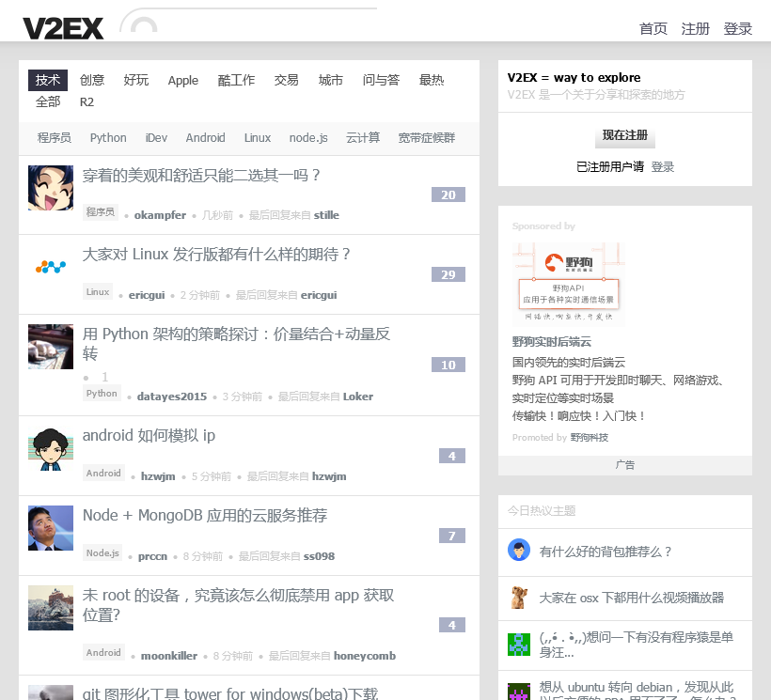771x700 pixels.
Task: Open dog avatar next to osx 视频播放器 topic
Action: [x=519, y=598]
